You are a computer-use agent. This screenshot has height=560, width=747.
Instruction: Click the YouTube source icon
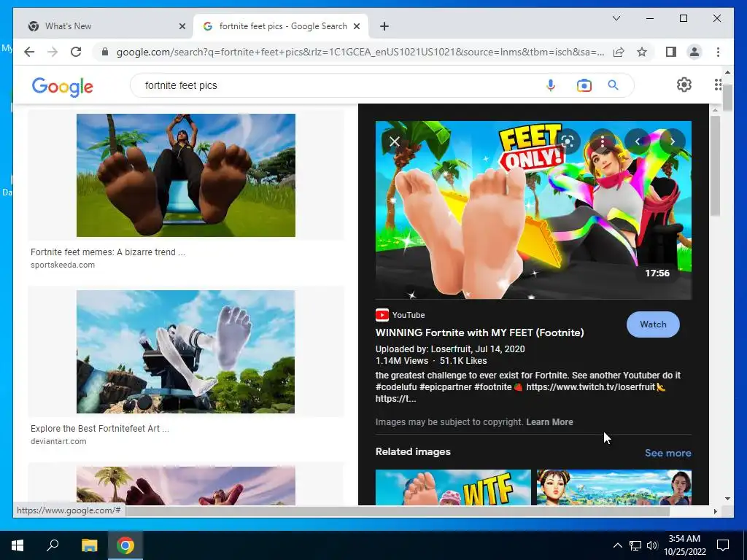point(382,315)
